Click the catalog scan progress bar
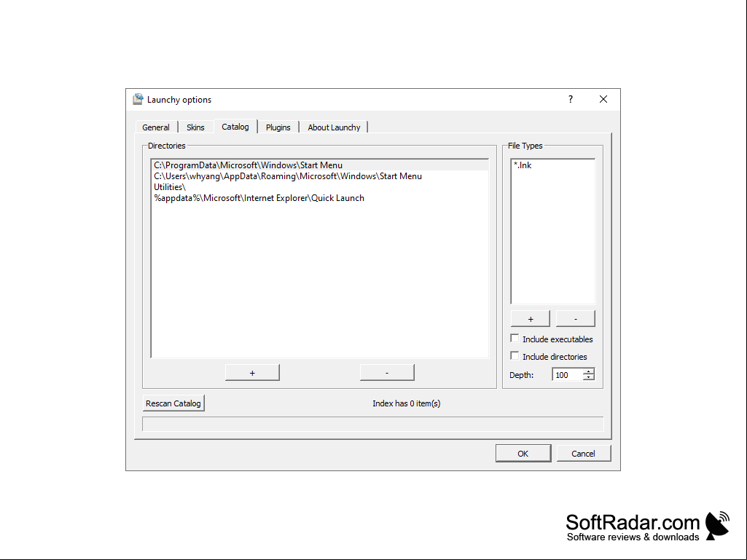Image resolution: width=747 pixels, height=560 pixels. (x=373, y=424)
